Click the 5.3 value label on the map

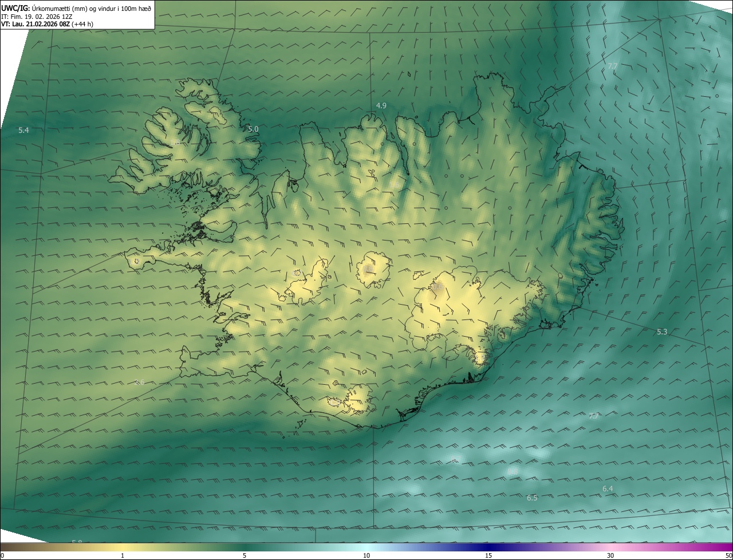pos(662,332)
